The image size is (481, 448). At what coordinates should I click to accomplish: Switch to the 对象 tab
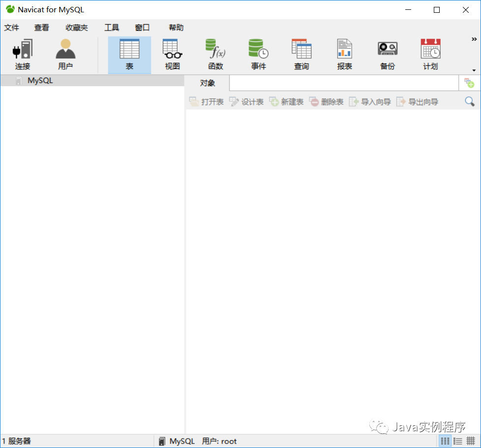(208, 83)
